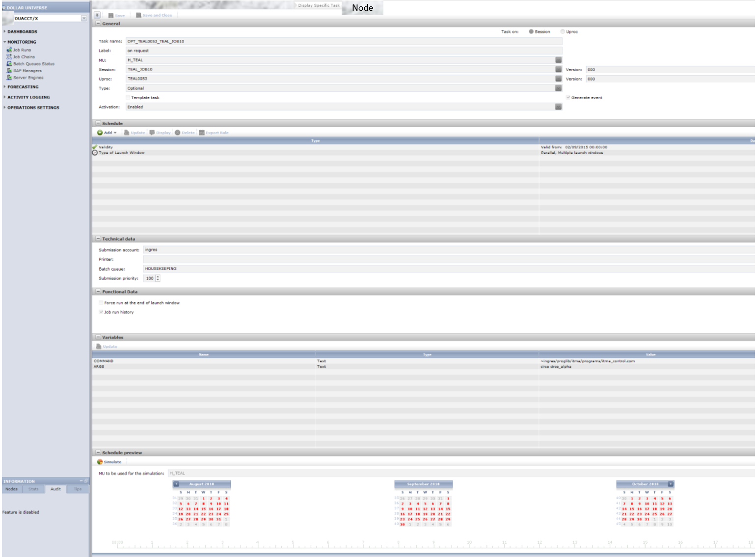This screenshot has width=756, height=557.
Task: Toggle Force run at end of launch window
Action: pos(101,303)
